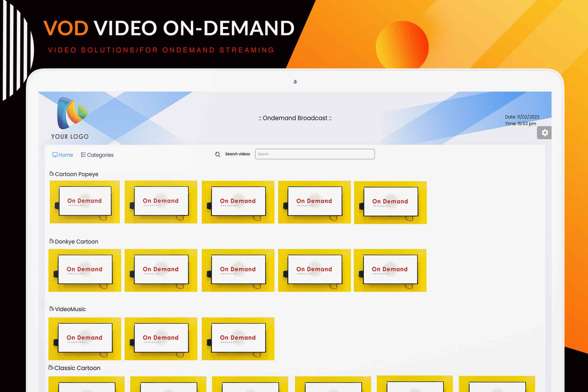588x392 pixels.
Task: Play second video in Donkye Cartoon row
Action: (161, 270)
